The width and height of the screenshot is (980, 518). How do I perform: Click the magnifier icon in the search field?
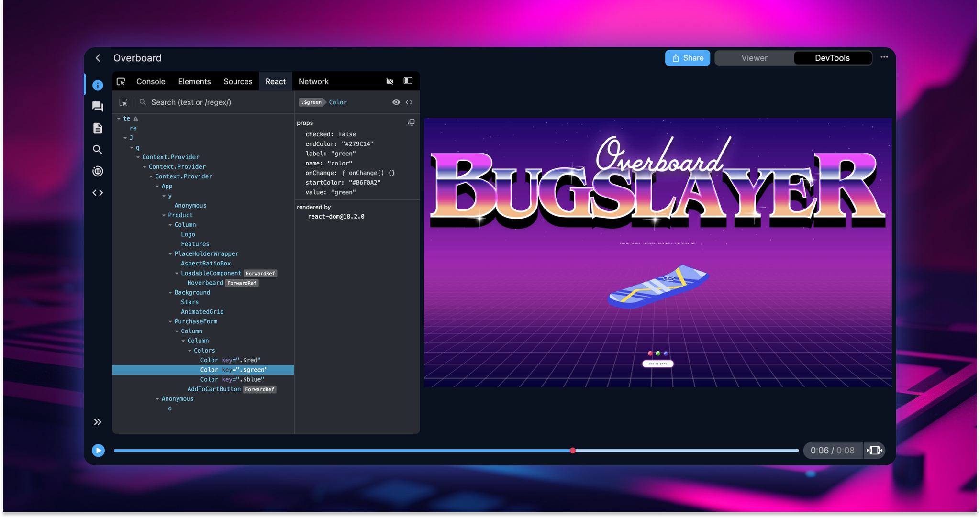pyautogui.click(x=143, y=102)
